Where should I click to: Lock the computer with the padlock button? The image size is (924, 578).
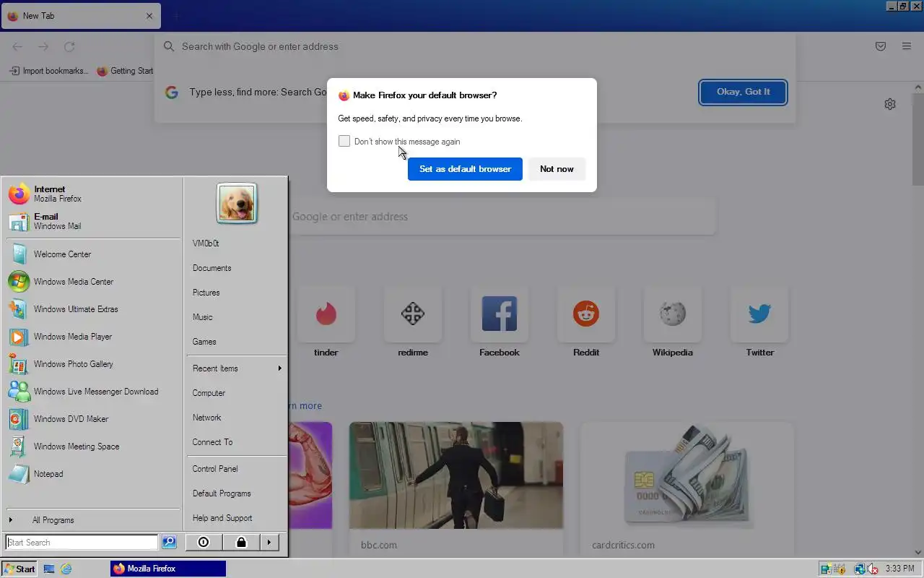pos(241,542)
